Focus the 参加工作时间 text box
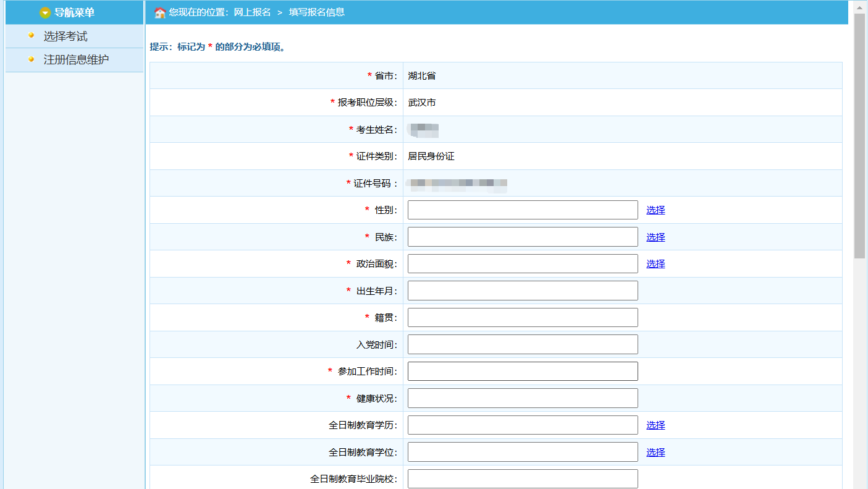The height and width of the screenshot is (489, 868). [x=523, y=372]
